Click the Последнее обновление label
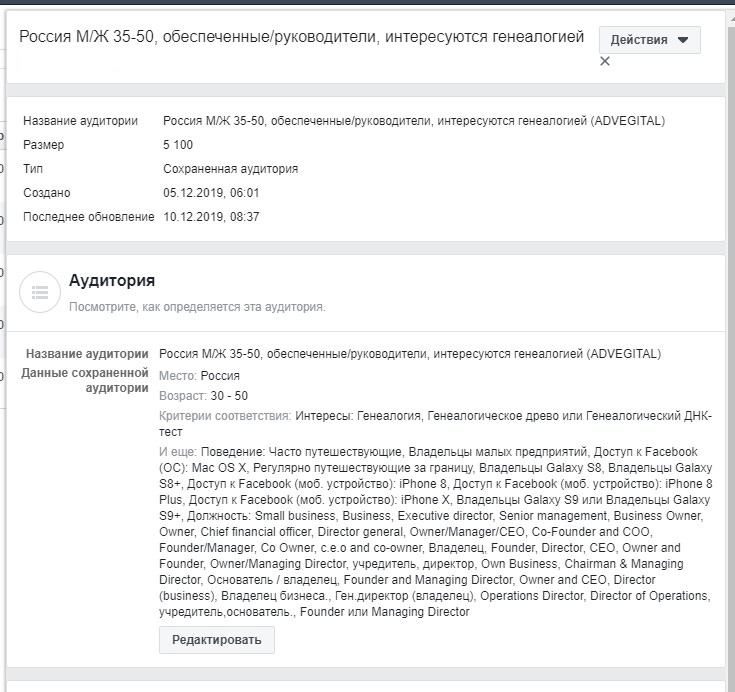The width and height of the screenshot is (735, 692). click(x=88, y=216)
